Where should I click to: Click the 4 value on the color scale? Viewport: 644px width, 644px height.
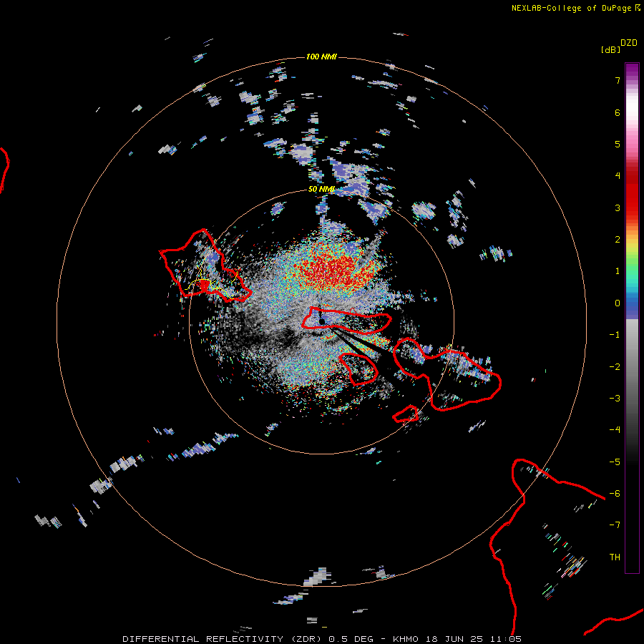[618, 176]
